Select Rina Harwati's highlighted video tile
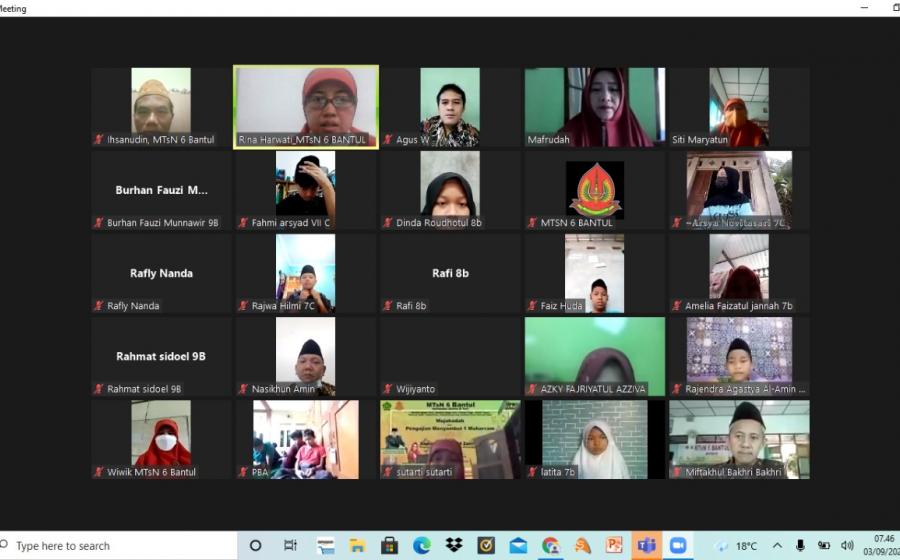Screen dimensions: 900x560 point(306,107)
